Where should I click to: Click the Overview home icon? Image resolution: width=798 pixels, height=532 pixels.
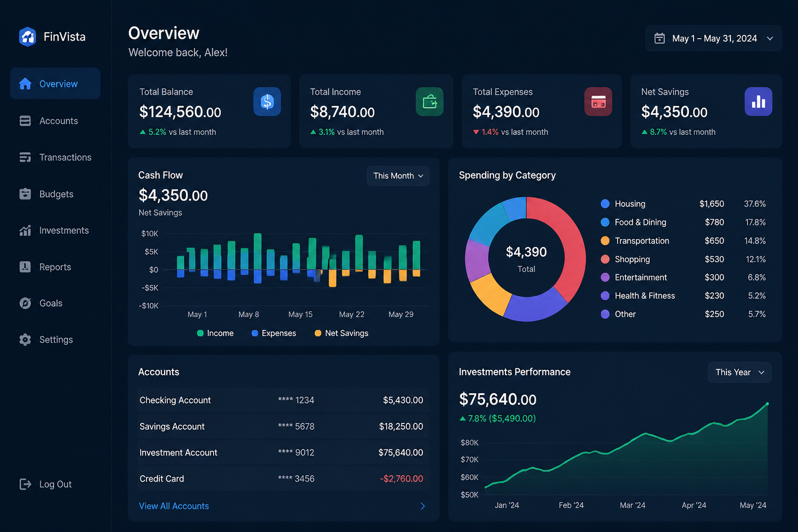25,84
